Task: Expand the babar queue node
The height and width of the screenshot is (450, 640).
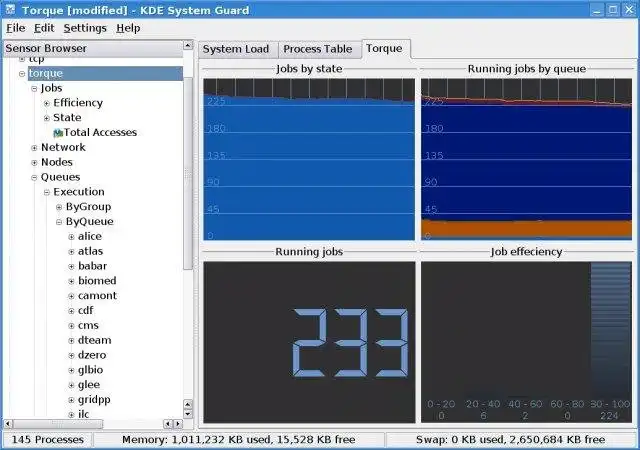Action: click(x=71, y=267)
